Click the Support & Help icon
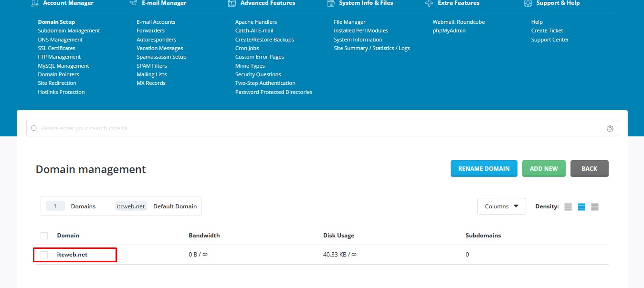This screenshot has height=288, width=644. 528,3
